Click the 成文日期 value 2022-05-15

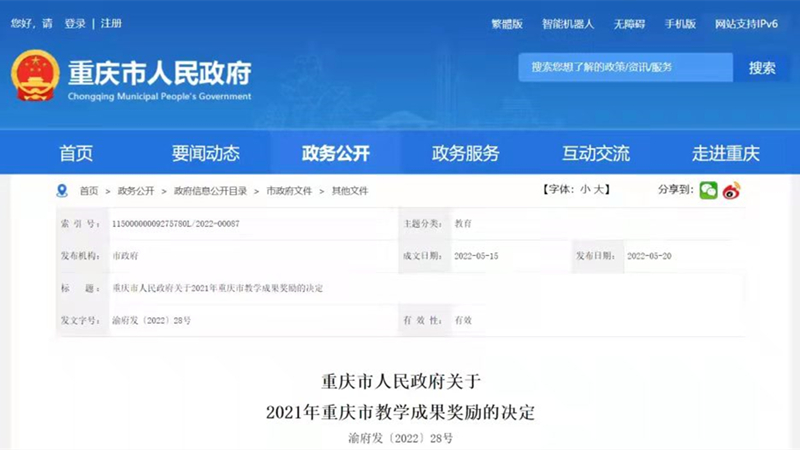tap(476, 256)
